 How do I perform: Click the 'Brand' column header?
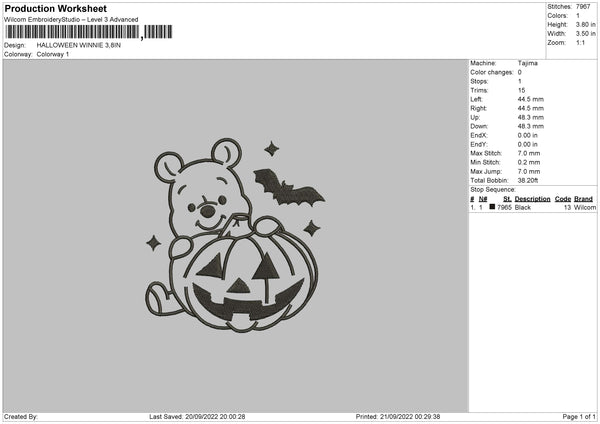point(584,199)
